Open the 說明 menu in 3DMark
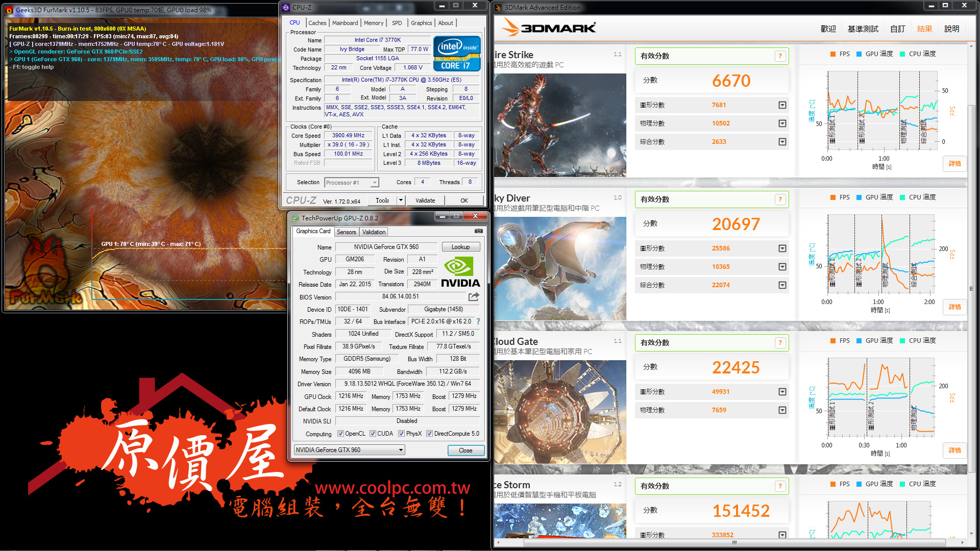Viewport: 980px width, 551px height. pos(951,29)
